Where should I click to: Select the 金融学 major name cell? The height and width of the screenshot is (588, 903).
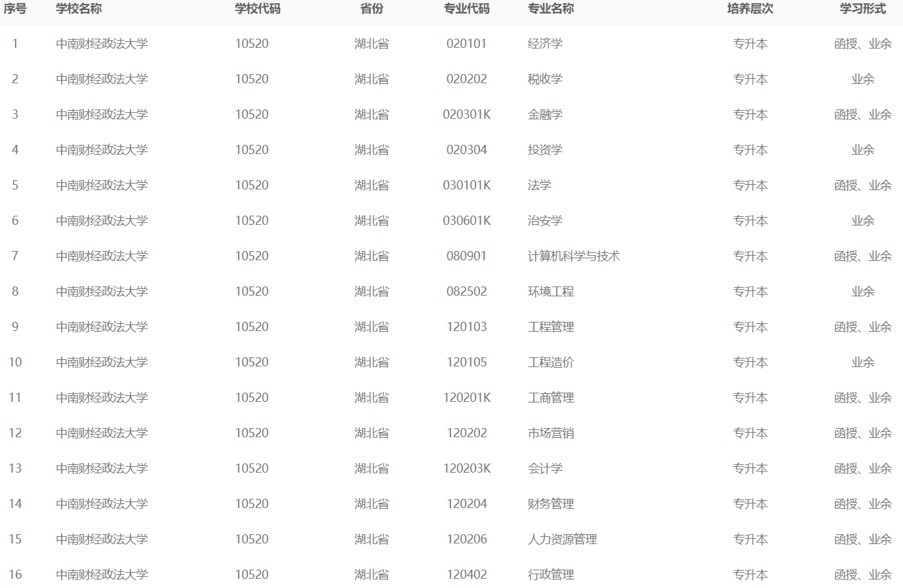point(545,115)
